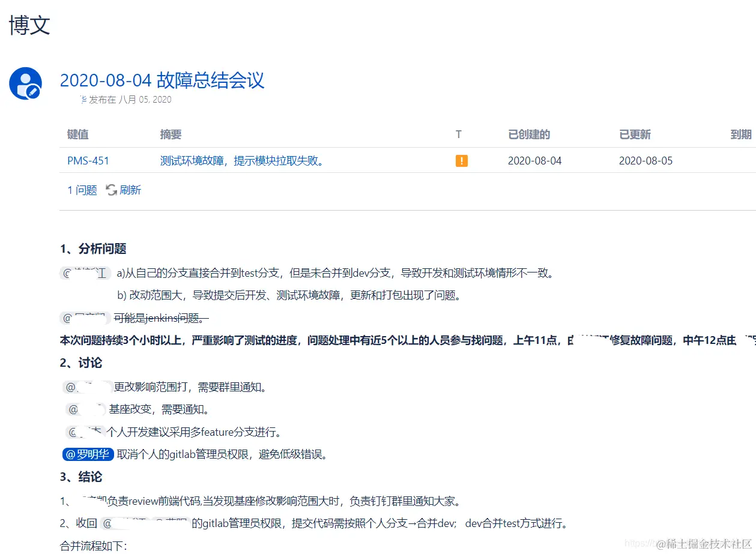Click created date 2020-08-04 cell
This screenshot has height=554, width=756.
[535, 161]
